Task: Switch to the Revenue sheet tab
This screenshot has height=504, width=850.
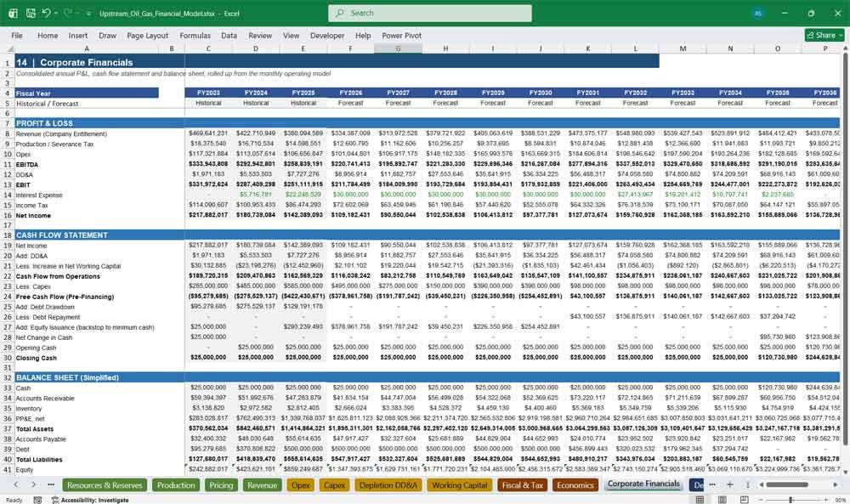Action: click(263, 485)
